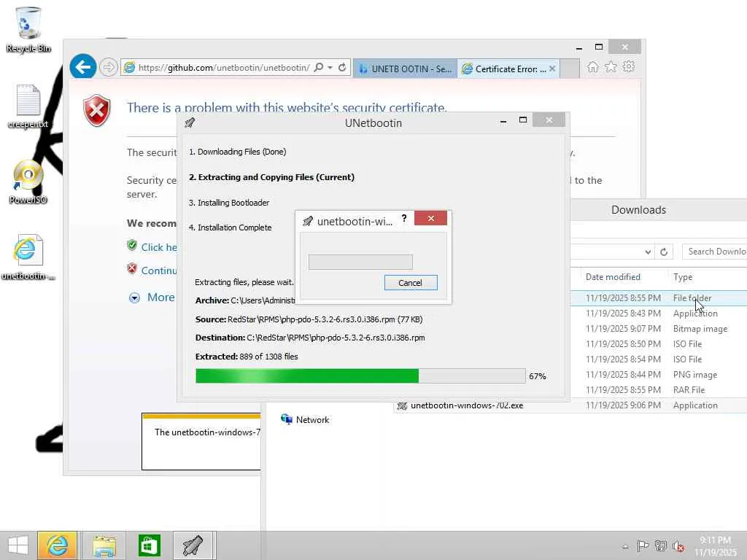The width and height of the screenshot is (747, 560).
Task: Open the network status tray icon
Action: [x=661, y=545]
